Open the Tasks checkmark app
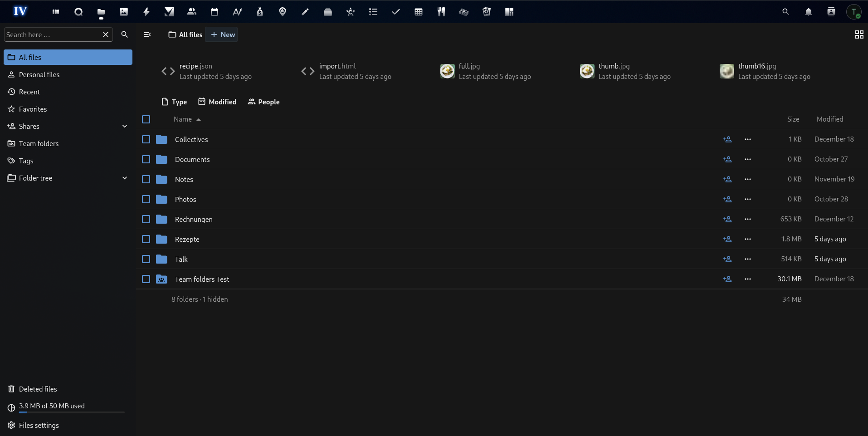868x436 pixels. [x=395, y=11]
